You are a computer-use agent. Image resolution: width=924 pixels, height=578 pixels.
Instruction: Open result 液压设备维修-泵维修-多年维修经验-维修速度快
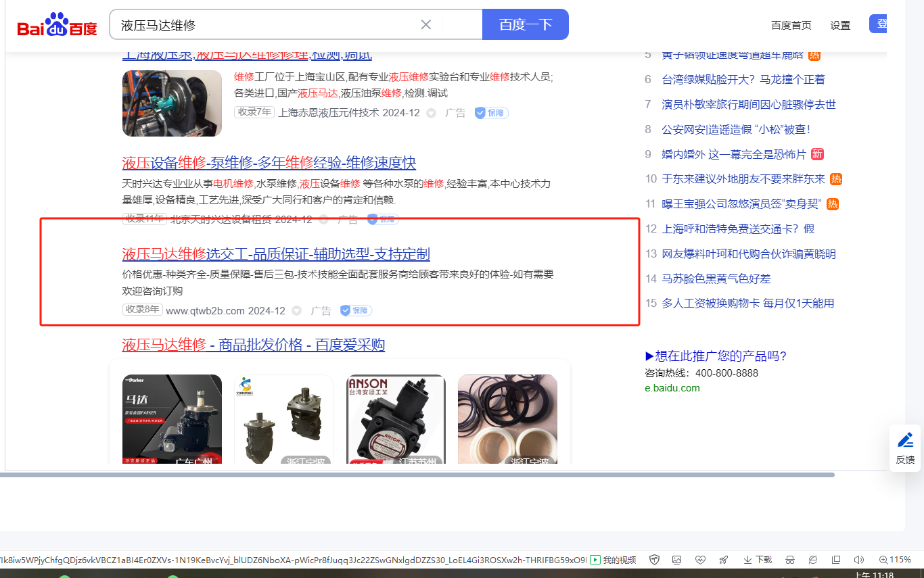point(269,163)
